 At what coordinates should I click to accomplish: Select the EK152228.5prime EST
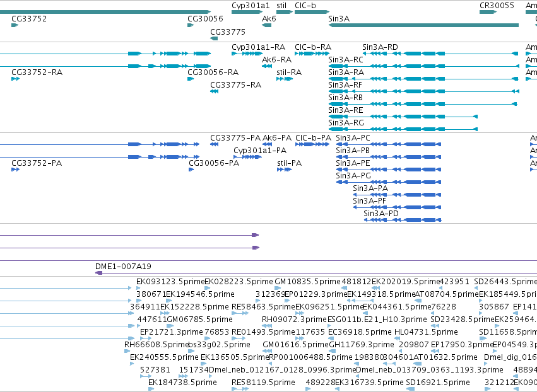click(x=165, y=313)
